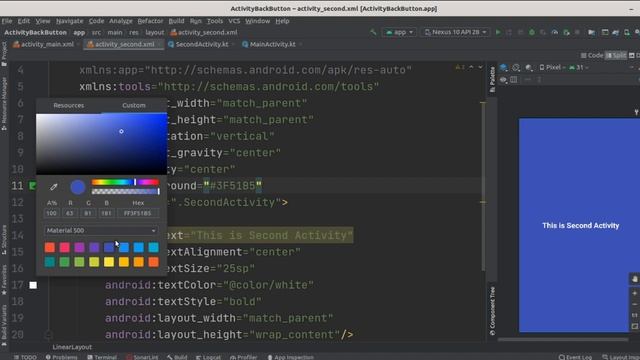Click the Make Project hammer icon
Image resolution: width=640 pixels, height=360 pixels.
[x=373, y=32]
